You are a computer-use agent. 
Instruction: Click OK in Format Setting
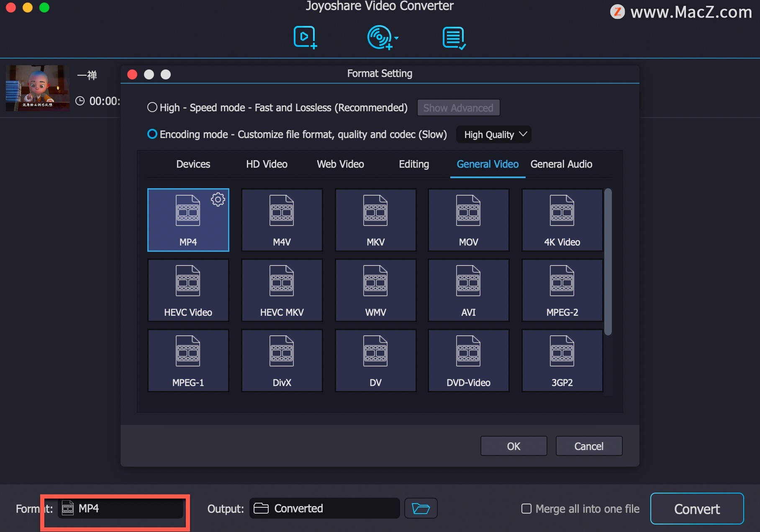pos(514,446)
